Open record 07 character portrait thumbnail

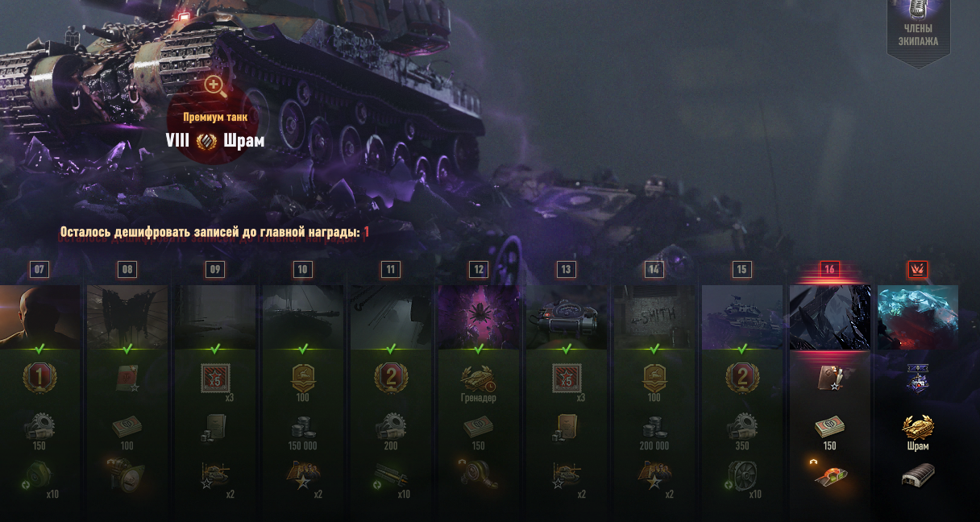[40, 317]
